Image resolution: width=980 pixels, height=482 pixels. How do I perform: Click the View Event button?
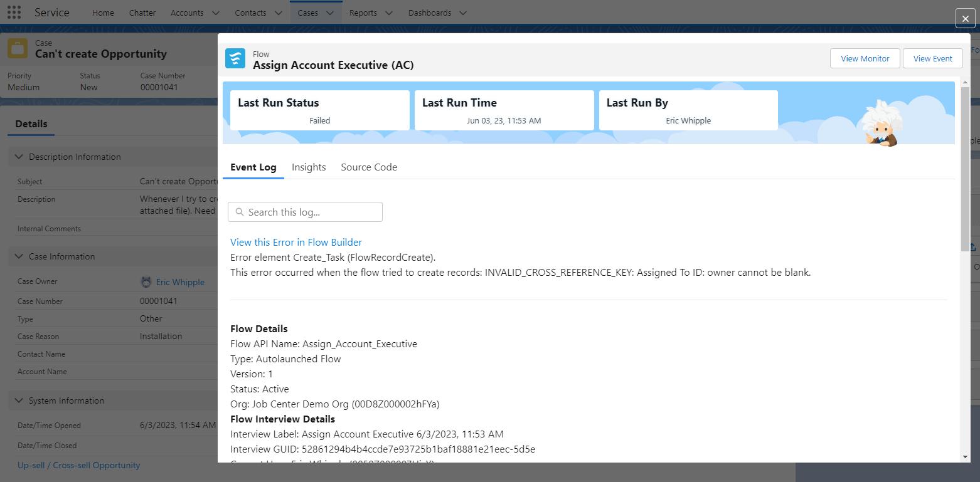(933, 58)
